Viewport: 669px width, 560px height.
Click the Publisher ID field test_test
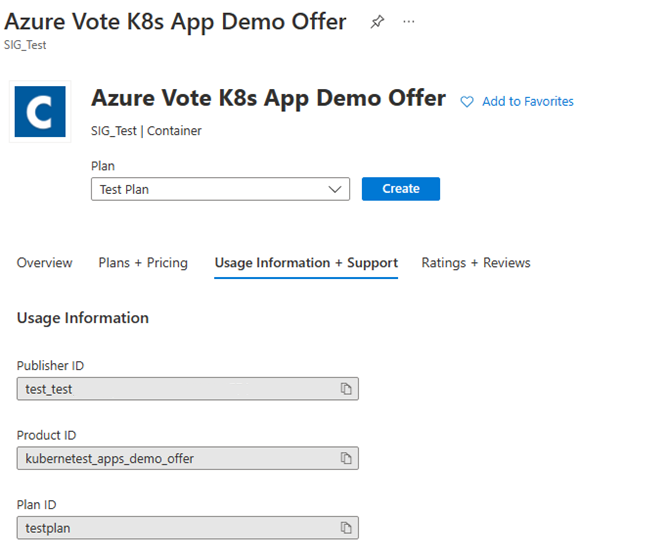[176, 389]
